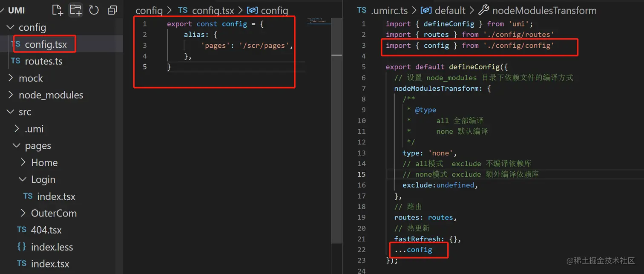Click the 'alias' key on line 2
Screen dimensions: 644x274
195,35
